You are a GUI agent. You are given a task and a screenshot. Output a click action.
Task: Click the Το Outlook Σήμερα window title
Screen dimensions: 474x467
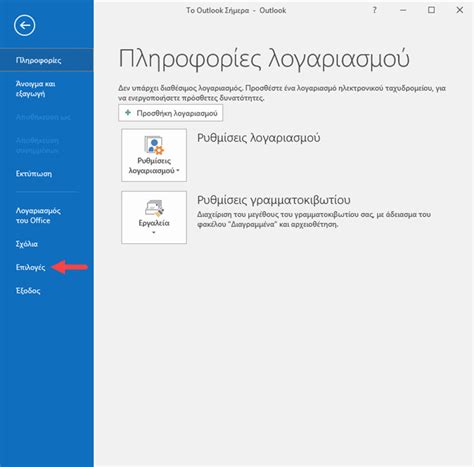tap(236, 10)
